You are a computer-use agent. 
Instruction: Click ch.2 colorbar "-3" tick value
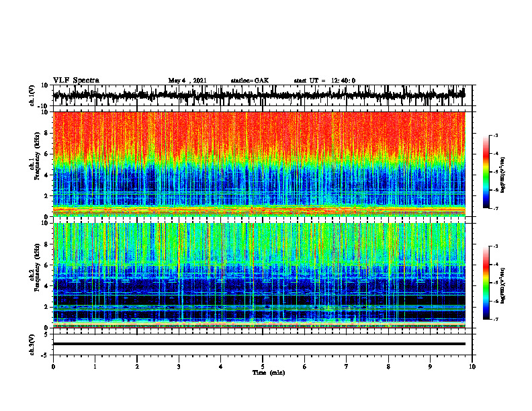click(496, 246)
